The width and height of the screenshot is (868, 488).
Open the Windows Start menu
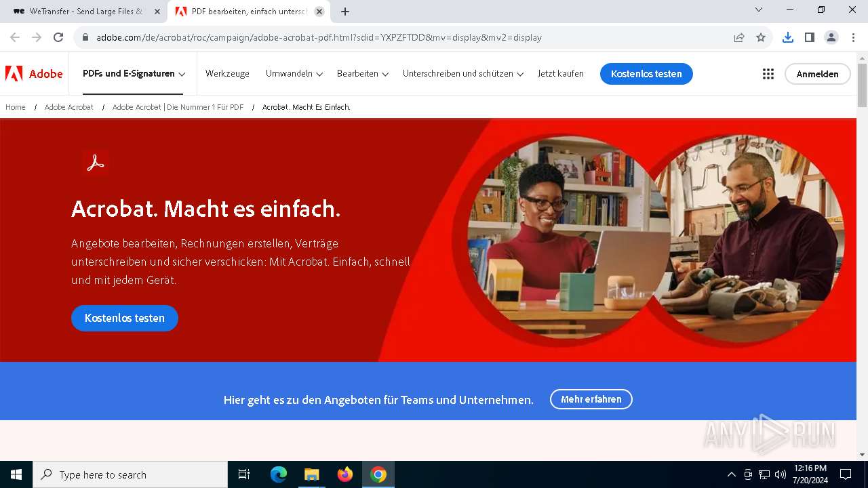pos(16,474)
